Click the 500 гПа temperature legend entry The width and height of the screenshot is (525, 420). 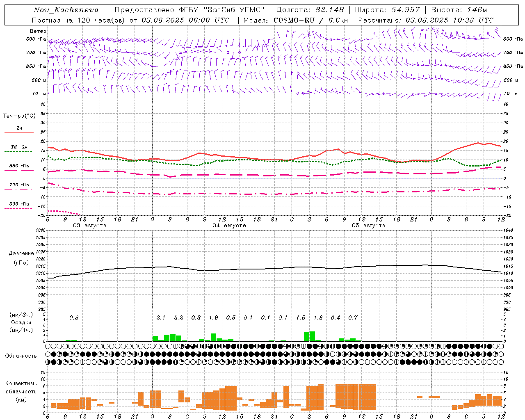tap(19, 205)
